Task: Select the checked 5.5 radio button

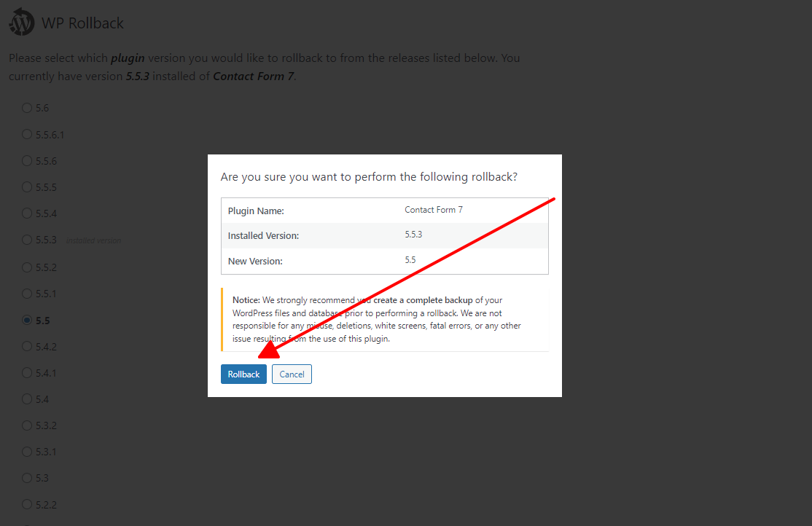Action: [27, 320]
